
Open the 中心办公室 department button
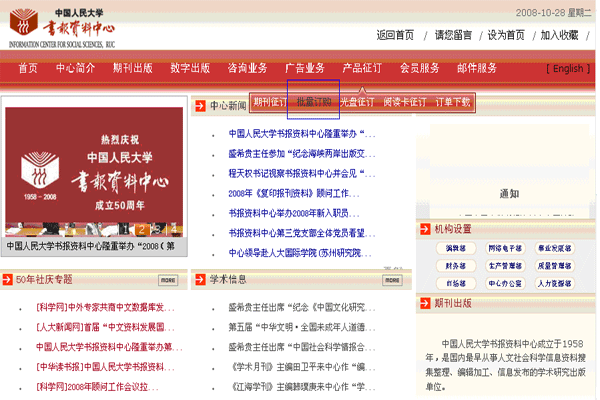(505, 283)
